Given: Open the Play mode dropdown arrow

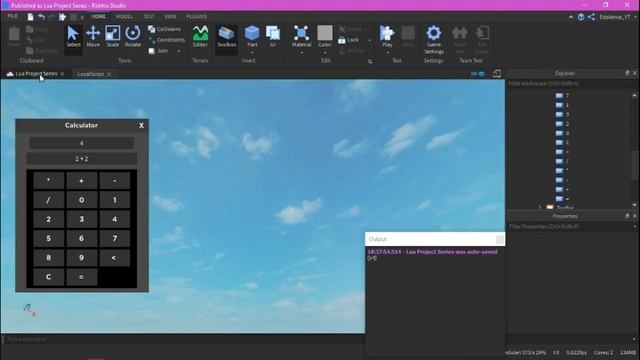Looking at the screenshot, I should (x=387, y=52).
